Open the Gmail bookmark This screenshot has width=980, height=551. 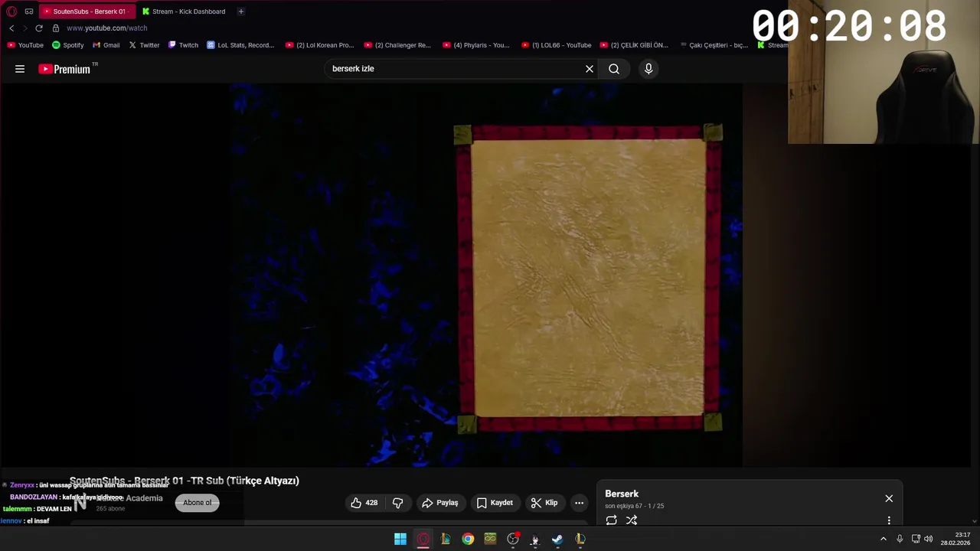pyautogui.click(x=106, y=45)
